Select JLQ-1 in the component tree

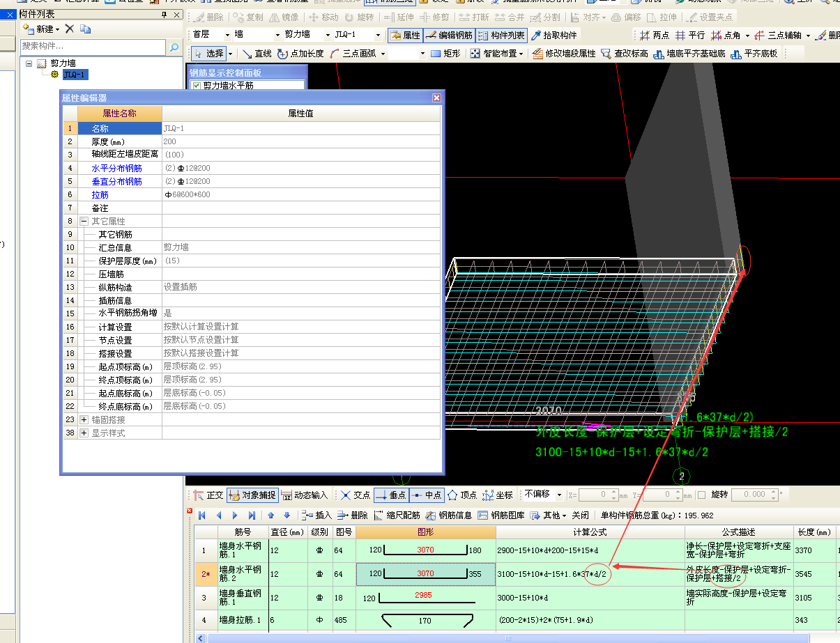click(x=75, y=75)
